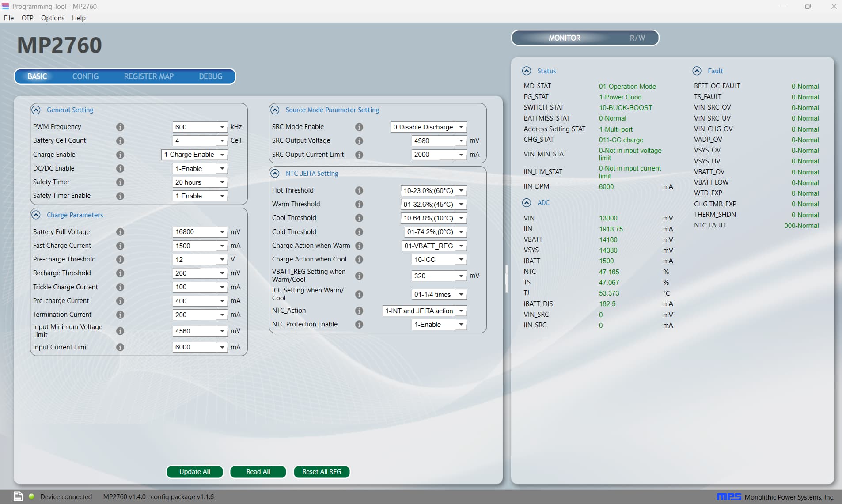The width and height of the screenshot is (842, 504).
Task: Open the Fast Charge Current dropdown
Action: pyautogui.click(x=222, y=246)
